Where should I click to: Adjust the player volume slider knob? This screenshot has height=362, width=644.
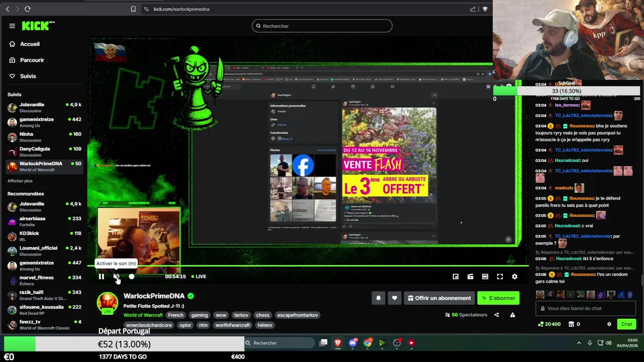[131, 277]
